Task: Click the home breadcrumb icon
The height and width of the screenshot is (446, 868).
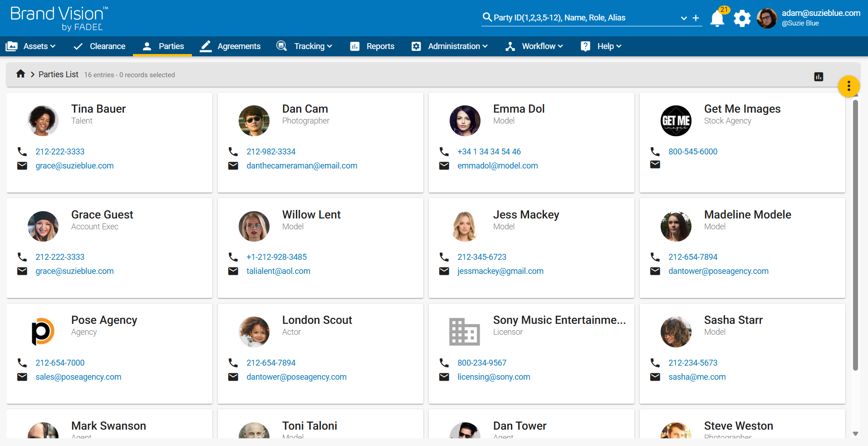Action: tap(20, 74)
